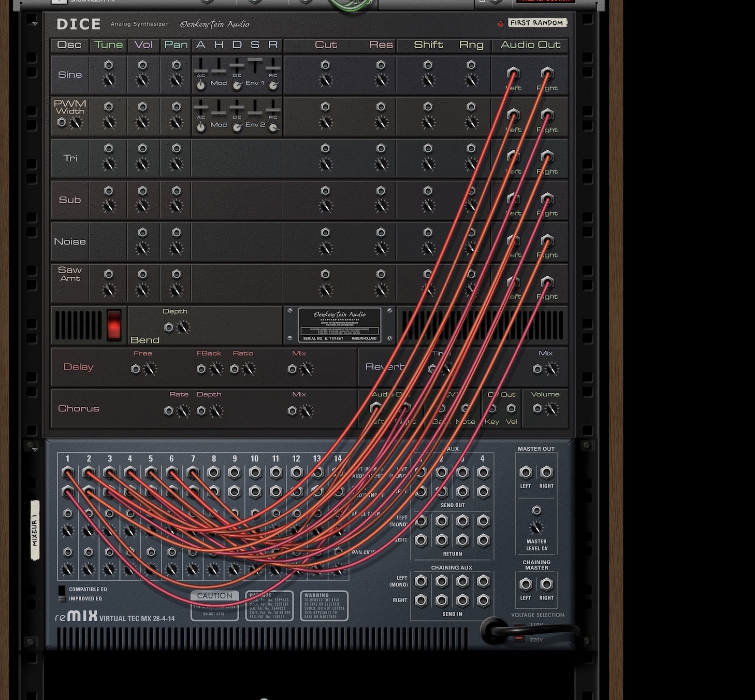Click reMix channel 10 right audio input jack
The height and width of the screenshot is (700, 755).
click(x=255, y=491)
